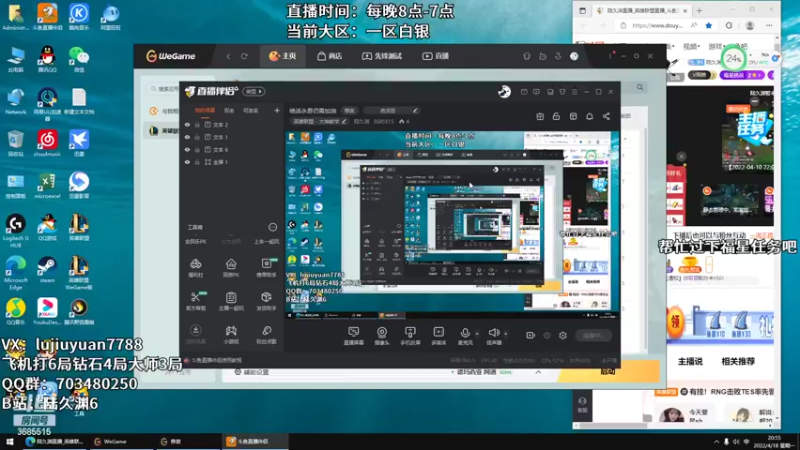Open a new tab in the Edge browser

click(699, 10)
